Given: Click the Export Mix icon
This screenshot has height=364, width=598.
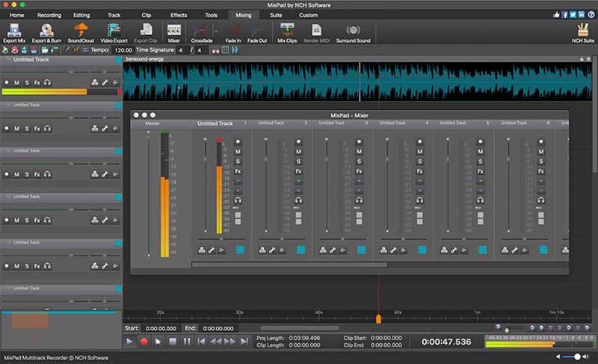Looking at the screenshot, I should tap(13, 31).
